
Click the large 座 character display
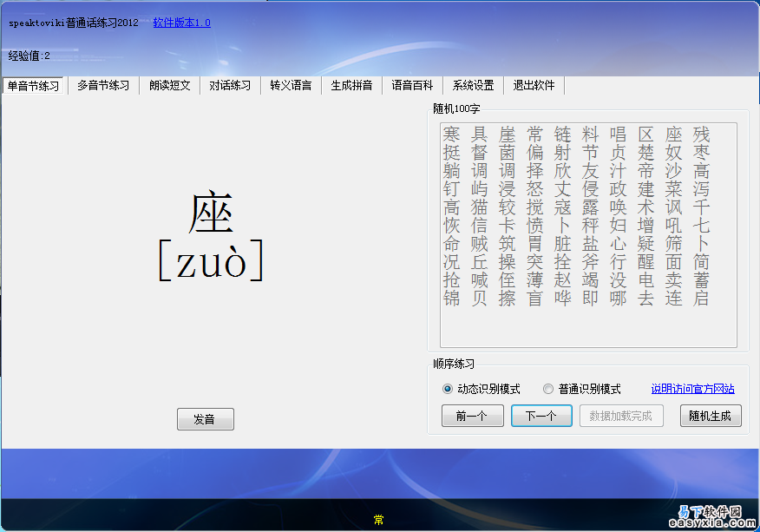(211, 213)
